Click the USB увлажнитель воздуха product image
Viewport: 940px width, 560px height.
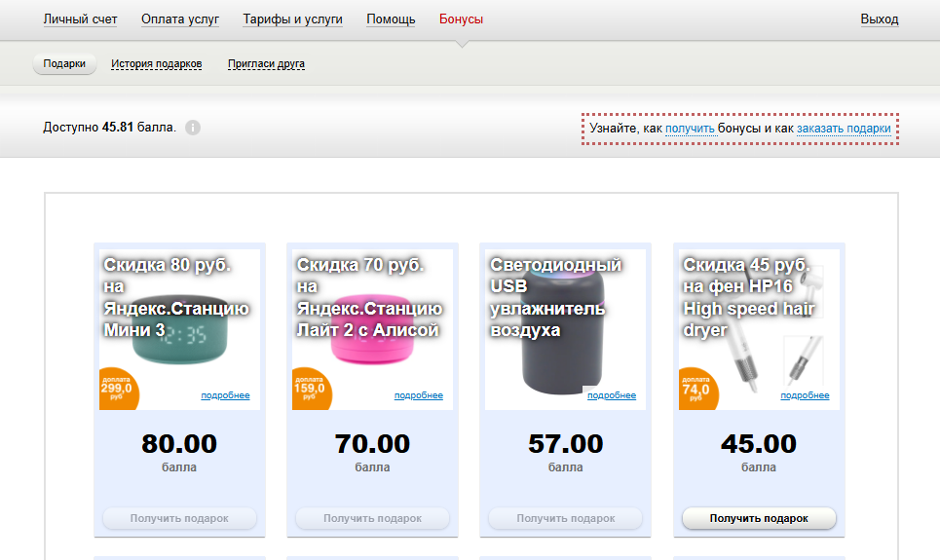tap(565, 330)
